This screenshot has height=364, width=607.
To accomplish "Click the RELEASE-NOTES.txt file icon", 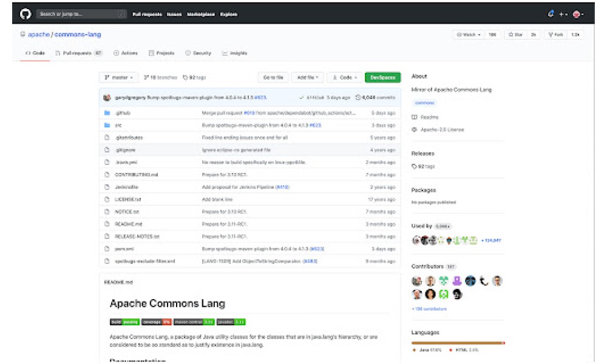I will point(107,237).
